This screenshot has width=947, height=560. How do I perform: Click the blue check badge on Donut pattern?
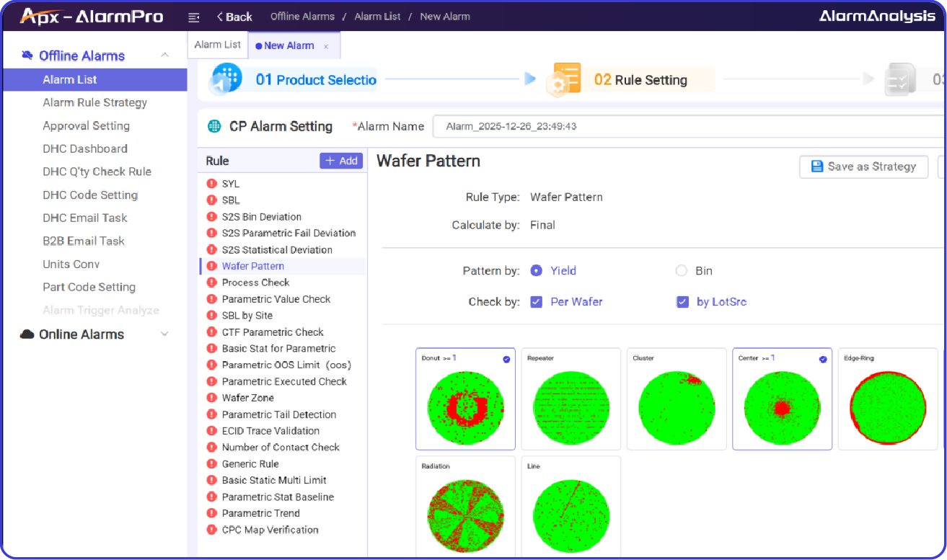tap(506, 359)
